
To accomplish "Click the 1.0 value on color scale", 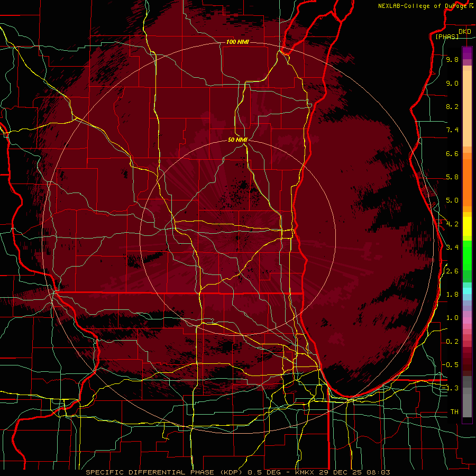I will coord(452,318).
